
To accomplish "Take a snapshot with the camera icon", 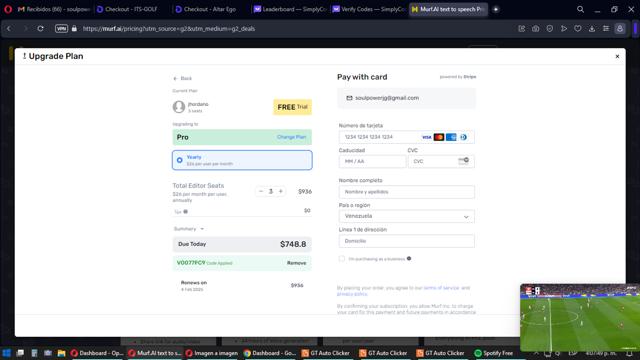I will coord(536,29).
